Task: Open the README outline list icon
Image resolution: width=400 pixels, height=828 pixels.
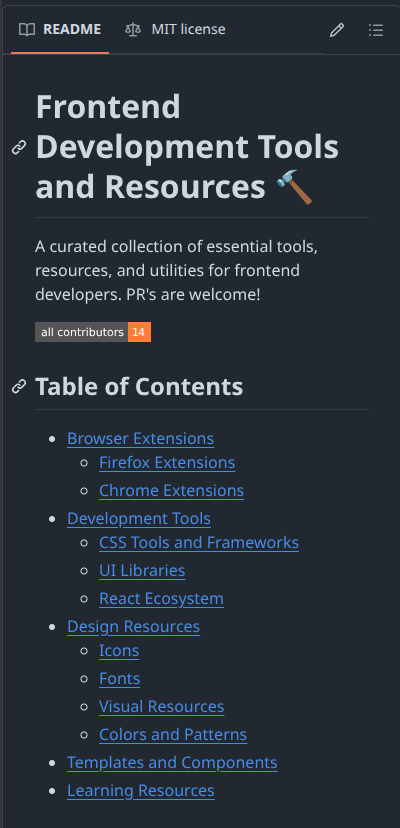Action: (x=376, y=30)
